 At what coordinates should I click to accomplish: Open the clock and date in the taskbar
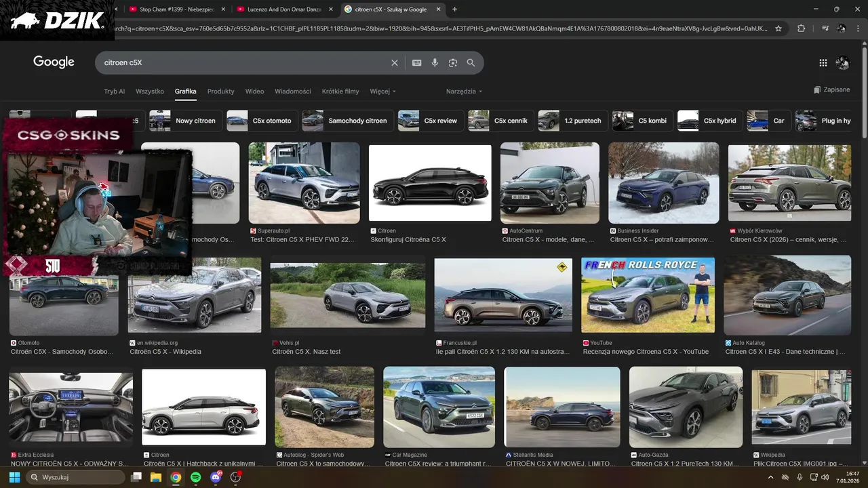click(x=849, y=477)
